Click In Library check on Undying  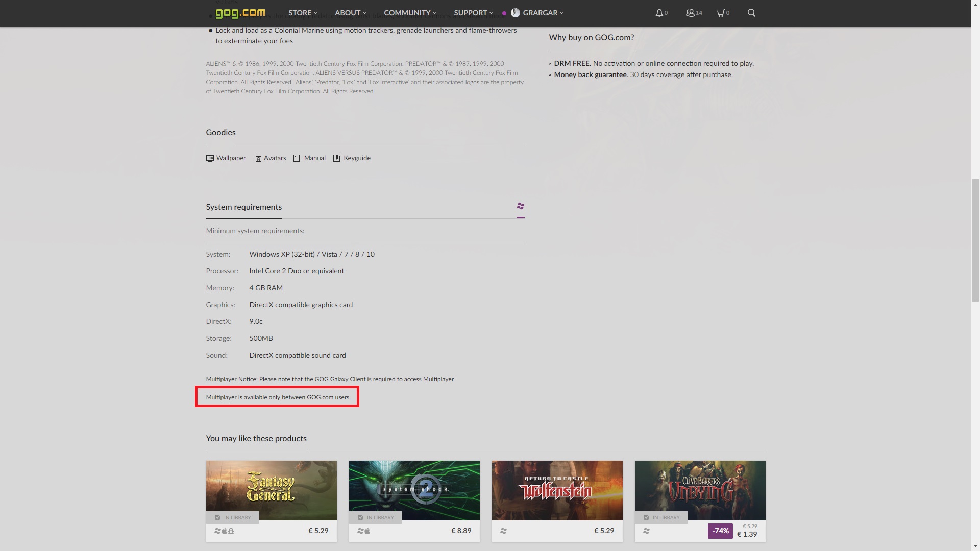[646, 517]
